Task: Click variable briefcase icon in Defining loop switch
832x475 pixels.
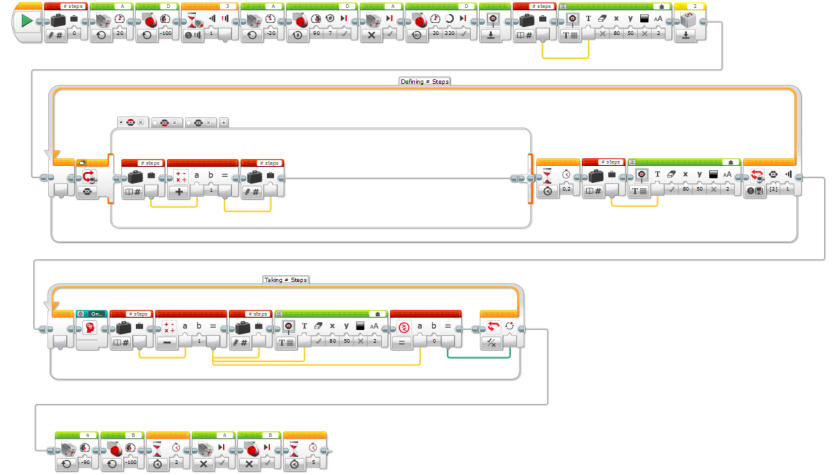Action: tap(135, 176)
